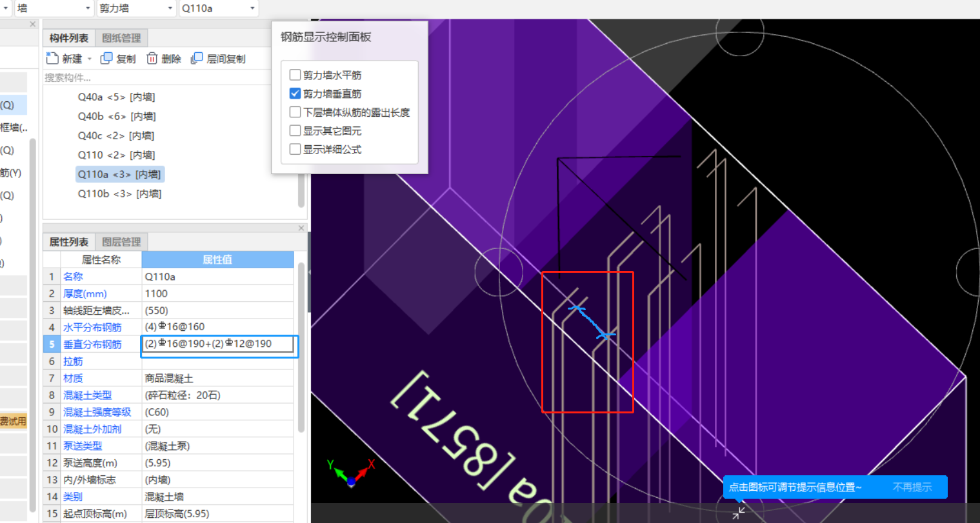Click the left navigation vertical scrollbar
The height and width of the screenshot is (523, 980).
pos(33,326)
